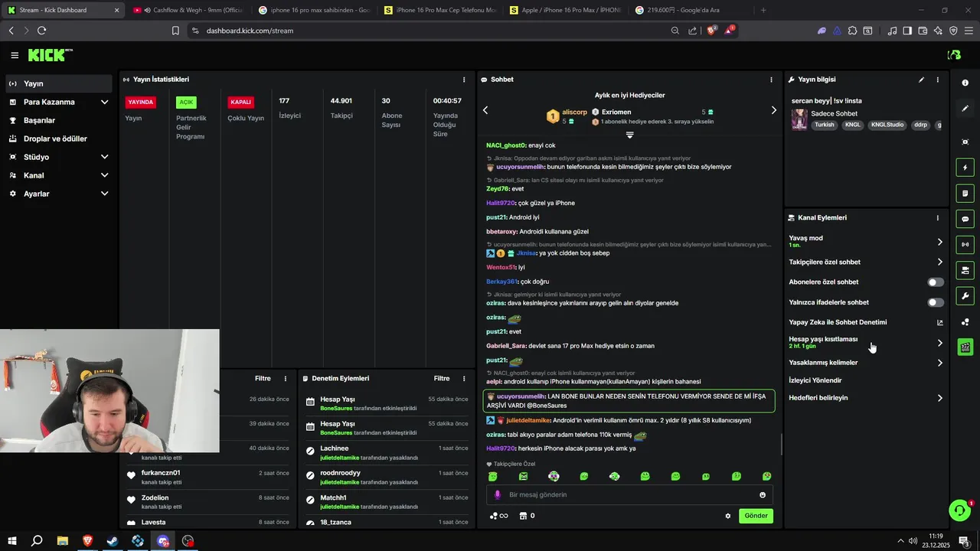Expand the Ayarlar sidebar section
This screenshot has height=551, width=980.
[x=104, y=194]
